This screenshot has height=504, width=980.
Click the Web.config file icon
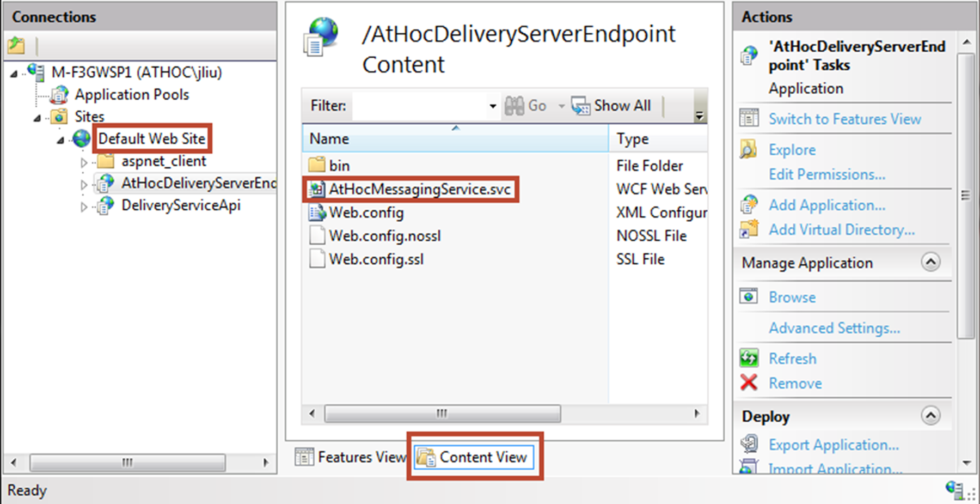(317, 212)
